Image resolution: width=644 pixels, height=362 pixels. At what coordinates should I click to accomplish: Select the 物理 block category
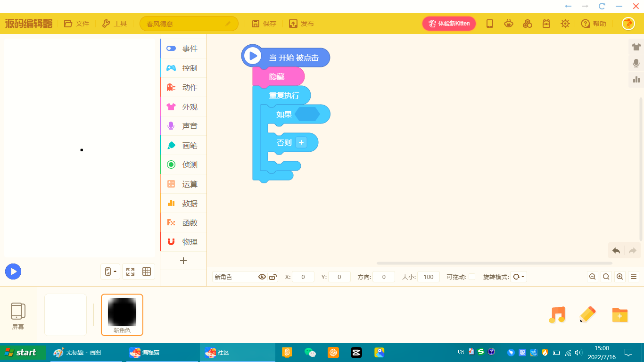183,242
